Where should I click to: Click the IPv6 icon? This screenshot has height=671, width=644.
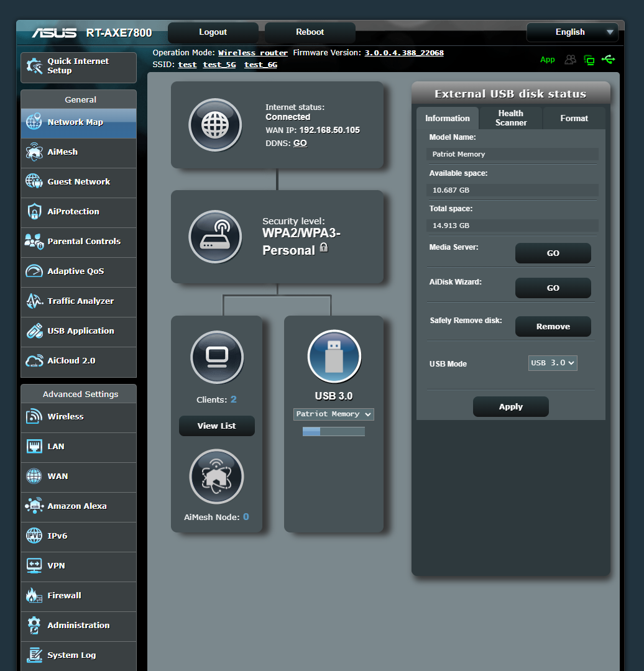[x=34, y=536]
